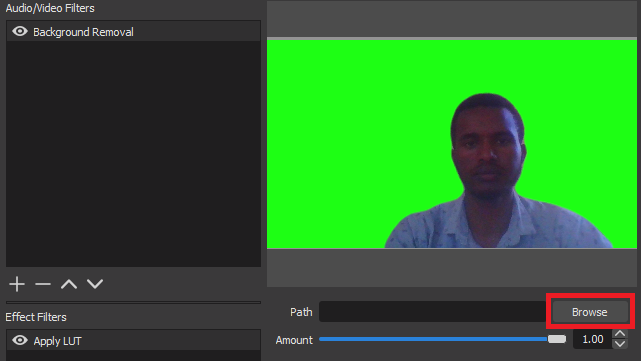The width and height of the screenshot is (641, 361).
Task: Hide the Background Removal filter
Action: pos(20,31)
